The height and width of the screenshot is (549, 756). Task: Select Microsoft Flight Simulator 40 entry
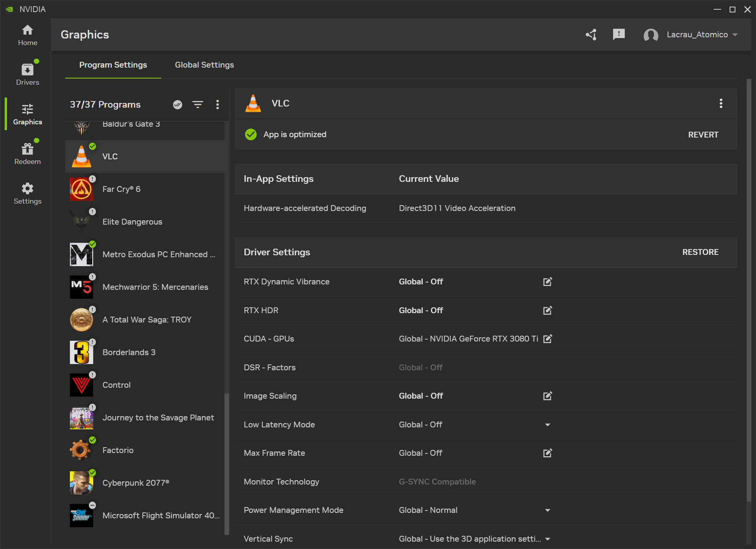point(145,516)
